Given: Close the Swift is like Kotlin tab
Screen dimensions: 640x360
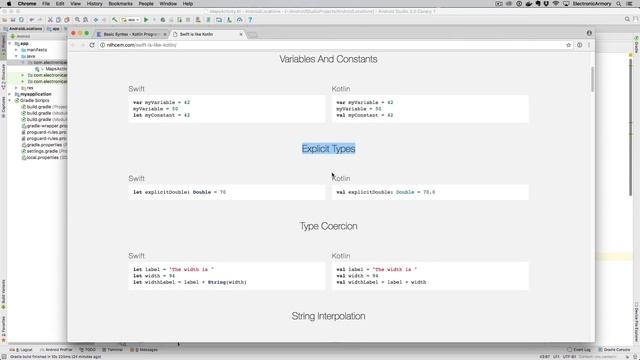Looking at the screenshot, I should coord(241,34).
